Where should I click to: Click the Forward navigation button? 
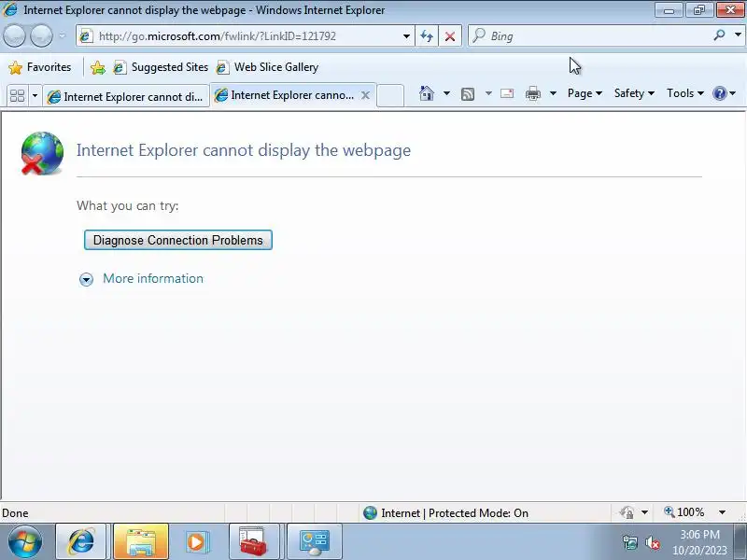point(41,35)
